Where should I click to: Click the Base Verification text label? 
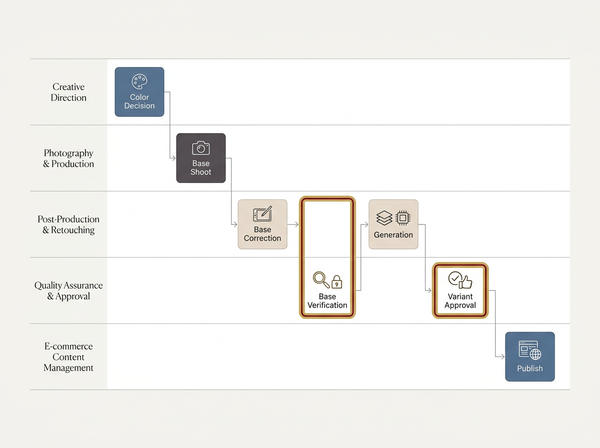tap(328, 301)
